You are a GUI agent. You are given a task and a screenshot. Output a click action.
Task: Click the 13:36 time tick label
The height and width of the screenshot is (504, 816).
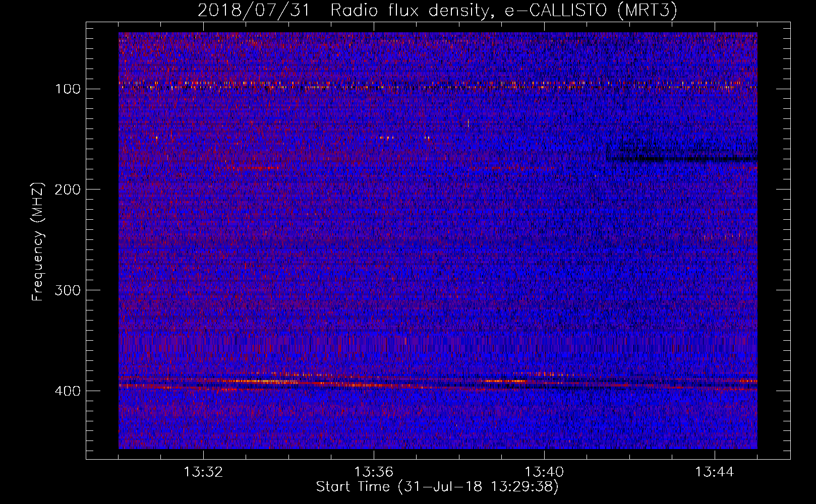(374, 472)
